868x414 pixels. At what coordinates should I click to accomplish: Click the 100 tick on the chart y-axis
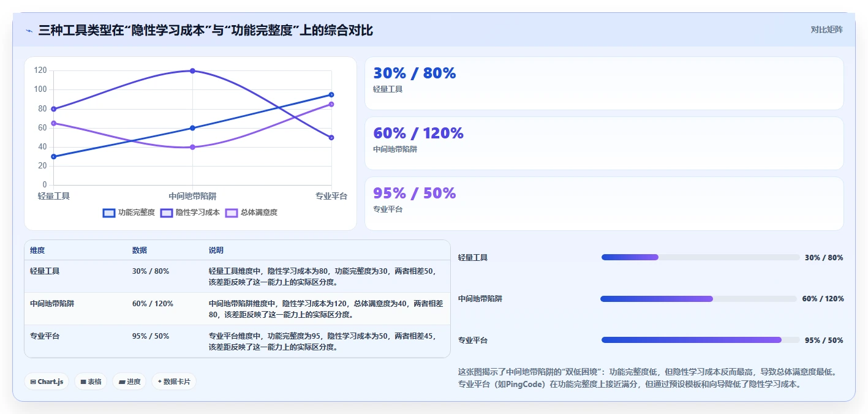point(40,89)
